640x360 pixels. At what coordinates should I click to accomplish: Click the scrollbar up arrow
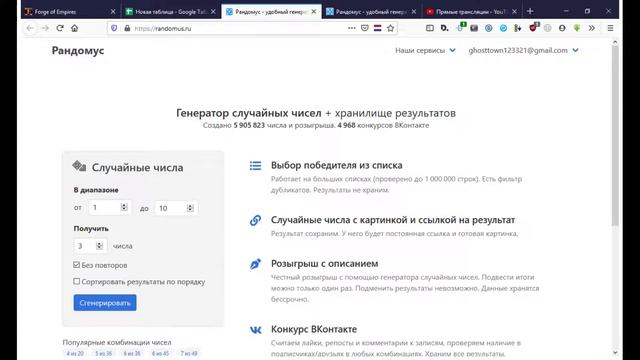[615, 42]
